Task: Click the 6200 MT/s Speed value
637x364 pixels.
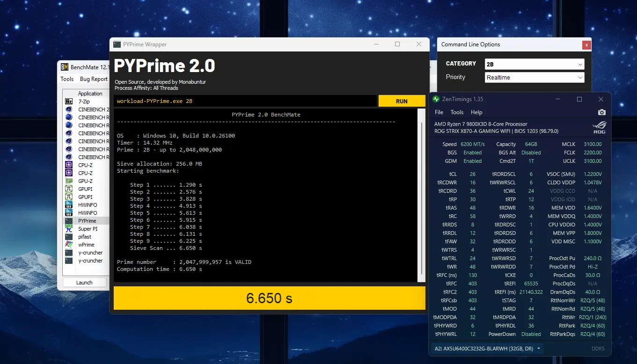Action: click(x=472, y=144)
